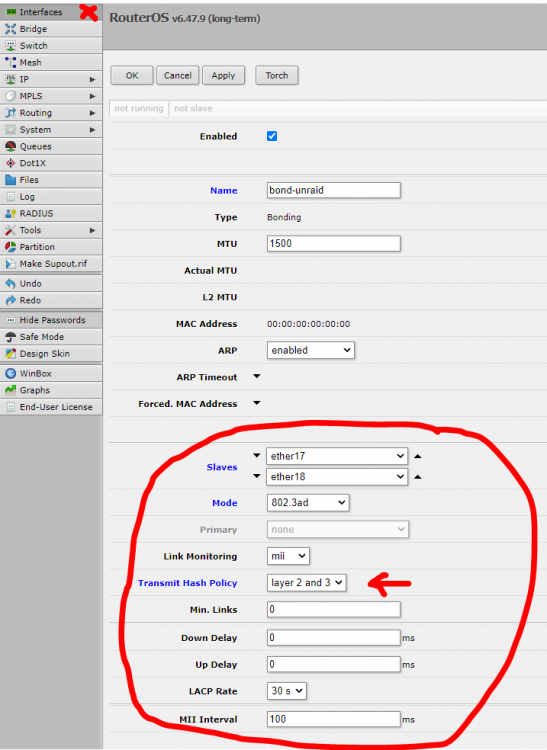Click the OK button

click(x=132, y=75)
